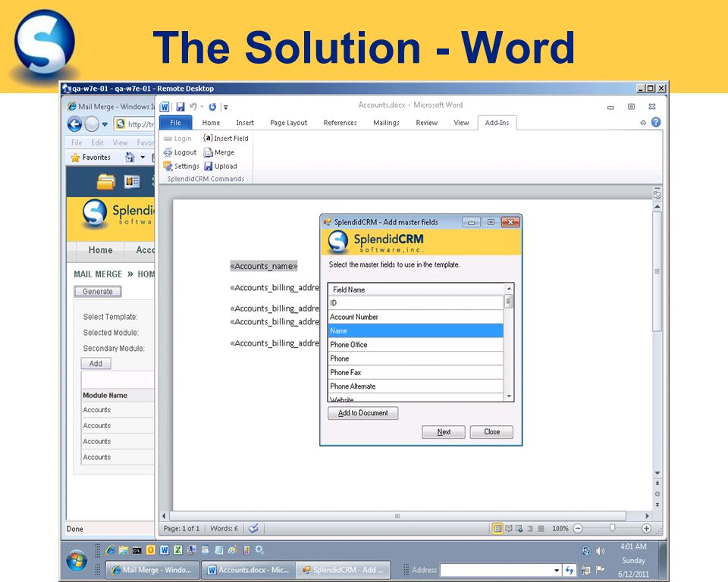Open the References ribbon tab
This screenshot has height=582, width=728.
[340, 123]
